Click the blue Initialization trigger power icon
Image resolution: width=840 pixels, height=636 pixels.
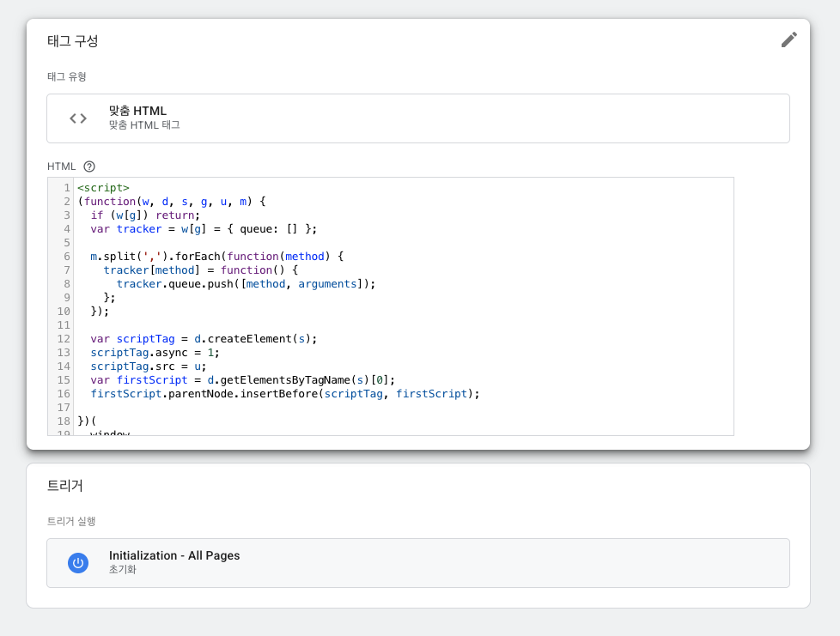click(78, 563)
